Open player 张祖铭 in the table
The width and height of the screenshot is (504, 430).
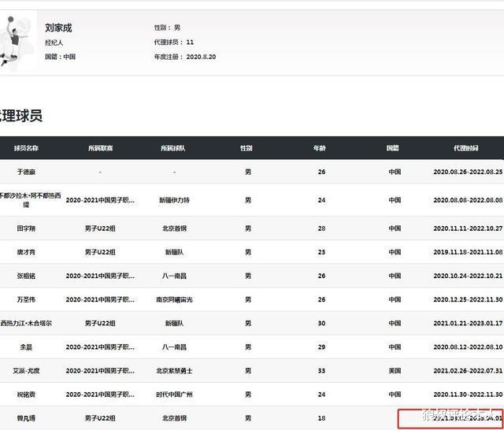coord(26,276)
